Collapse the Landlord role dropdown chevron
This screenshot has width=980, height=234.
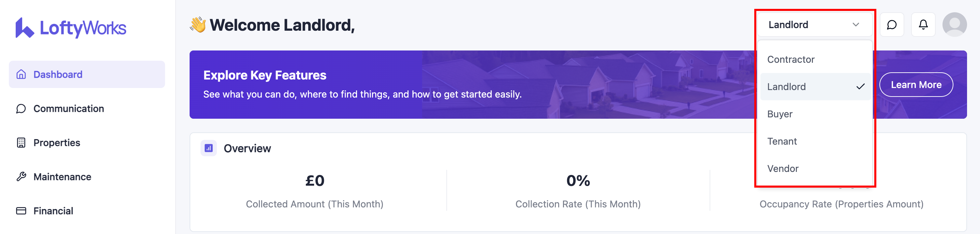tap(856, 25)
